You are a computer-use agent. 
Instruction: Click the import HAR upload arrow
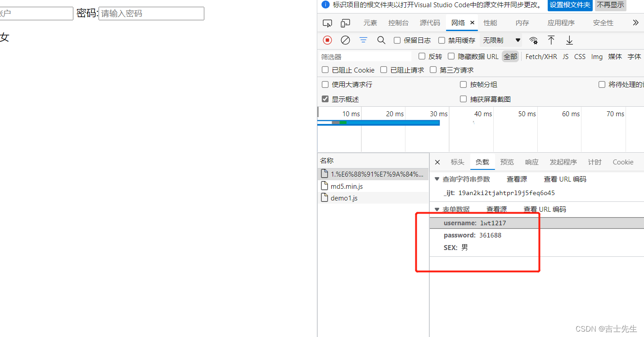pos(551,40)
